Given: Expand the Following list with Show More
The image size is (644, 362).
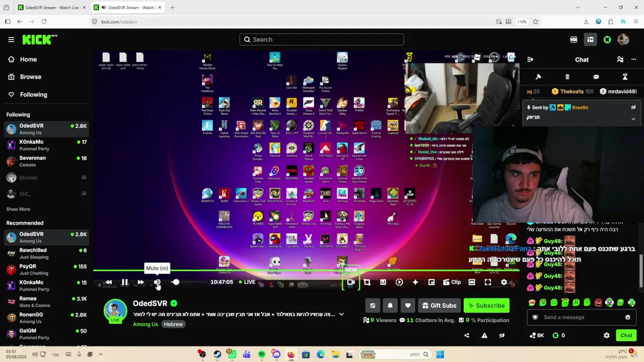Looking at the screenshot, I should 18,209.
